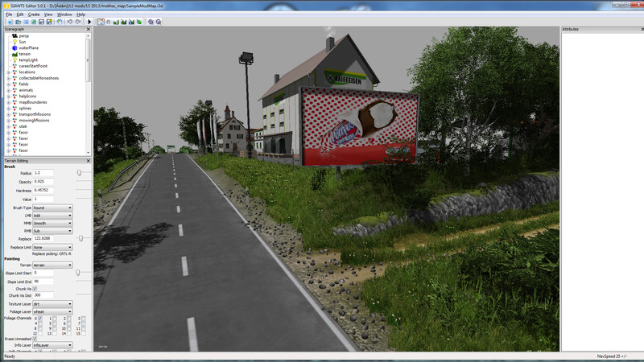Select the terrain sculpt mode icon
The width and height of the screenshot is (644, 362).
116,22
